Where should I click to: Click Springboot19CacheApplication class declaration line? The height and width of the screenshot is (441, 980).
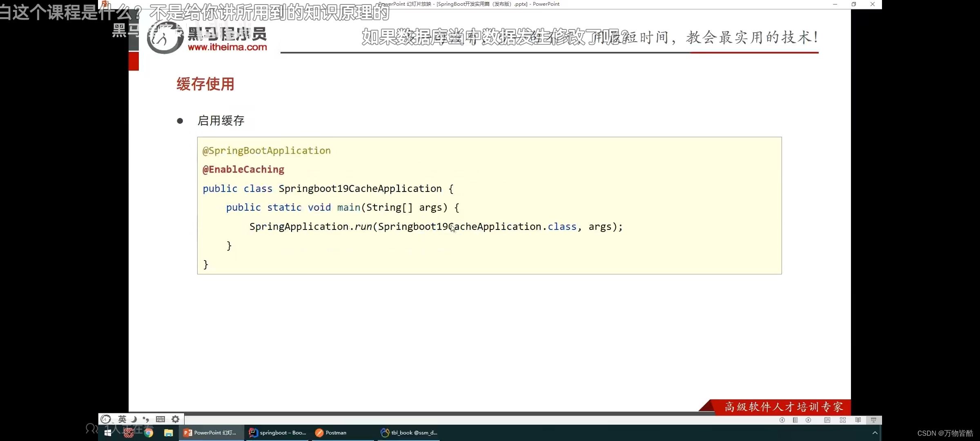click(328, 189)
